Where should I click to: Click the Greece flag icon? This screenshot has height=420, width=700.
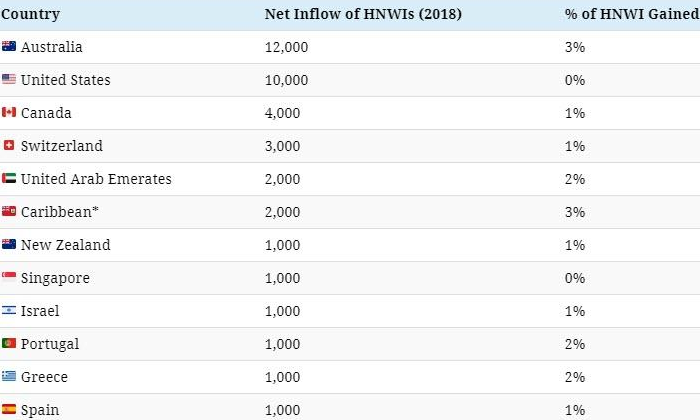pos(9,377)
